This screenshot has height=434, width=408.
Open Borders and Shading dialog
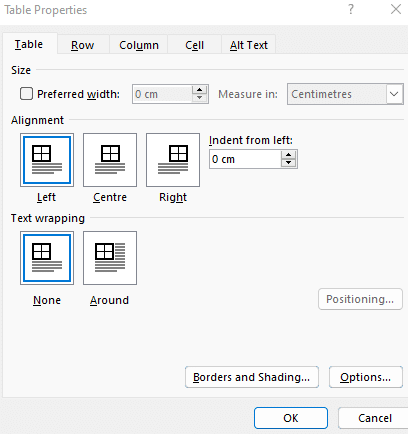252,377
